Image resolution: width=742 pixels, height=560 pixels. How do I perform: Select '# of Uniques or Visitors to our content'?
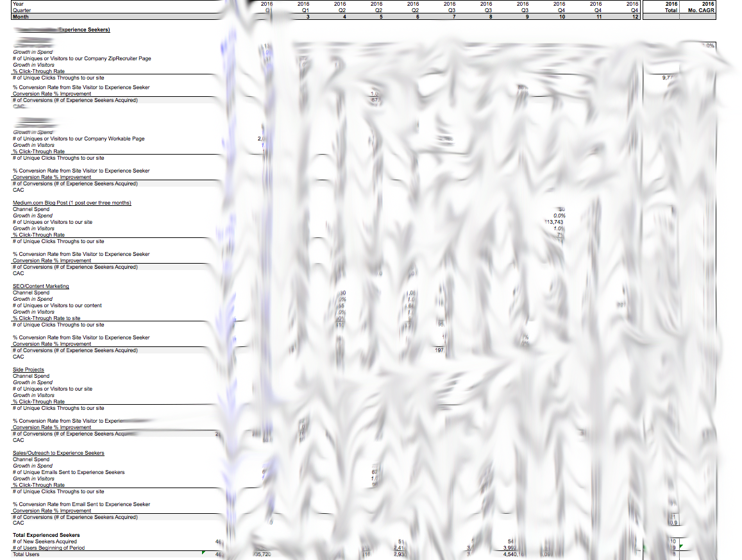(x=57, y=305)
